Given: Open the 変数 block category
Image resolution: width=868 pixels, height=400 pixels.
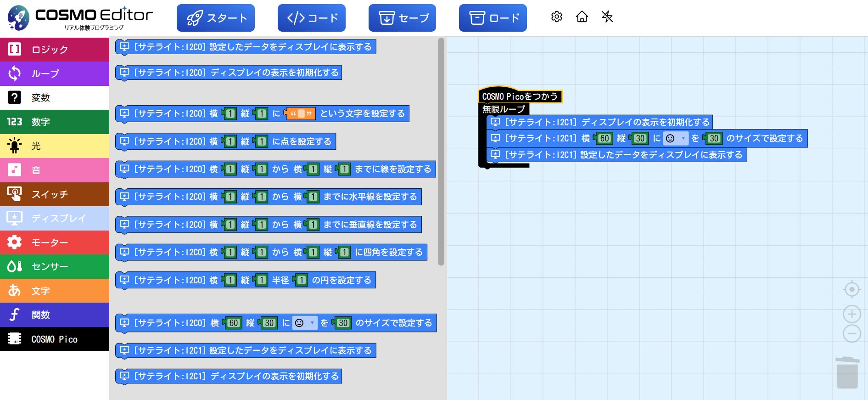Looking at the screenshot, I should [x=55, y=97].
